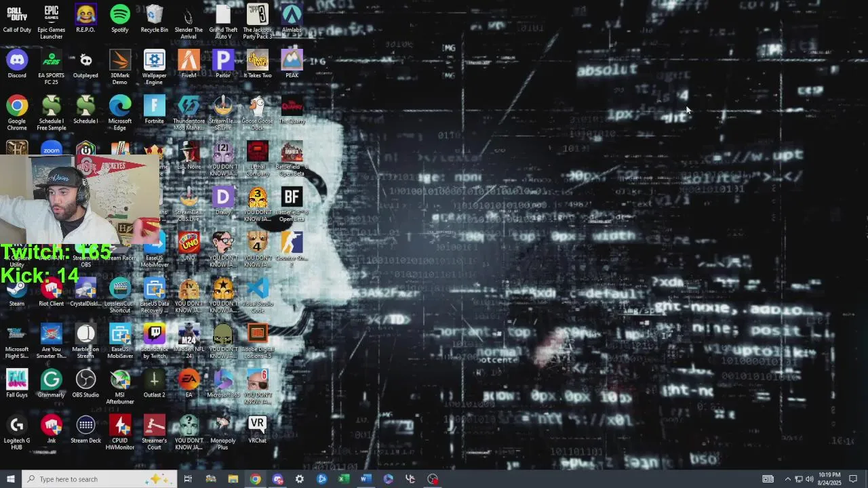Select the Grand Theft Auto V shortcut

[x=223, y=22]
